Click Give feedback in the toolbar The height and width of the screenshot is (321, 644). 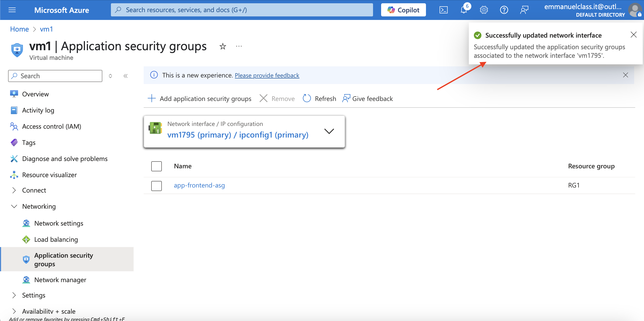(x=367, y=98)
